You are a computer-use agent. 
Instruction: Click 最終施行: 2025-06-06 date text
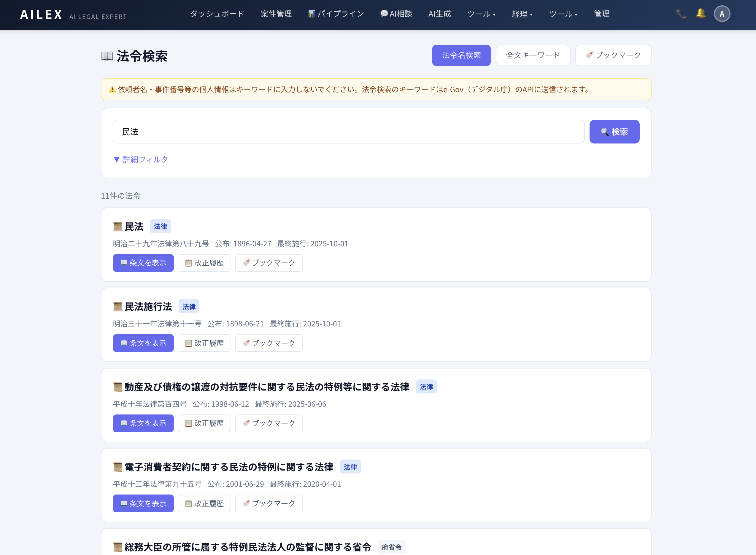click(x=290, y=404)
